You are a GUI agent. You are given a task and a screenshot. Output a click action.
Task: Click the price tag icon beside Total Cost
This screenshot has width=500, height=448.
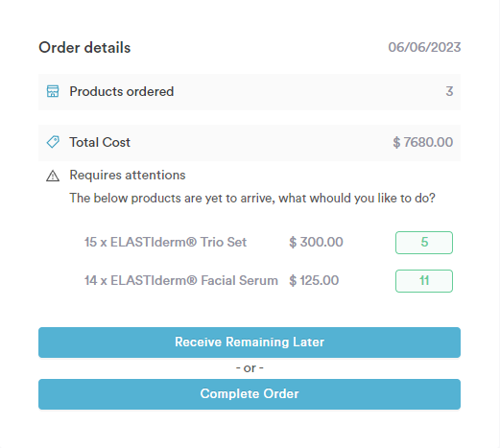click(x=53, y=142)
